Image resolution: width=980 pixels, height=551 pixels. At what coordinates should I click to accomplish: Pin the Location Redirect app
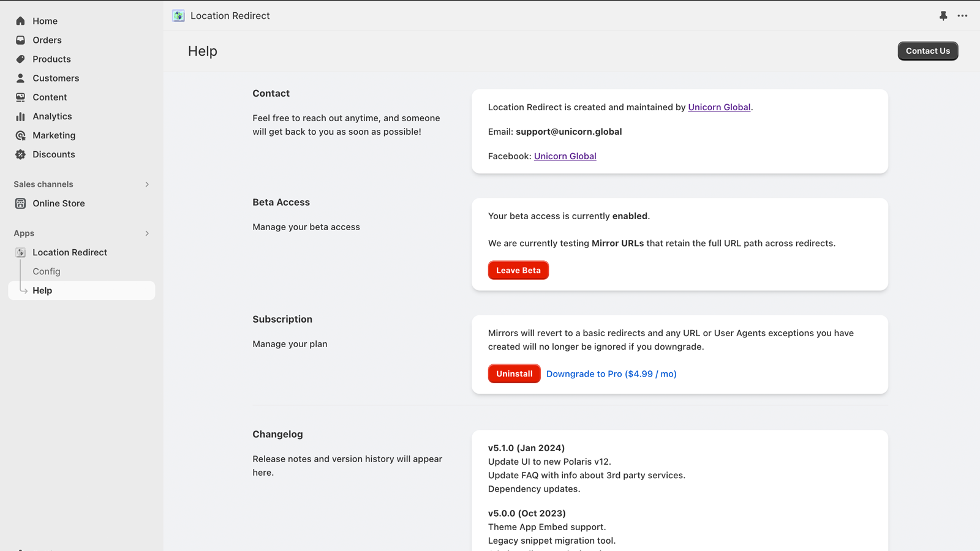pos(943,16)
